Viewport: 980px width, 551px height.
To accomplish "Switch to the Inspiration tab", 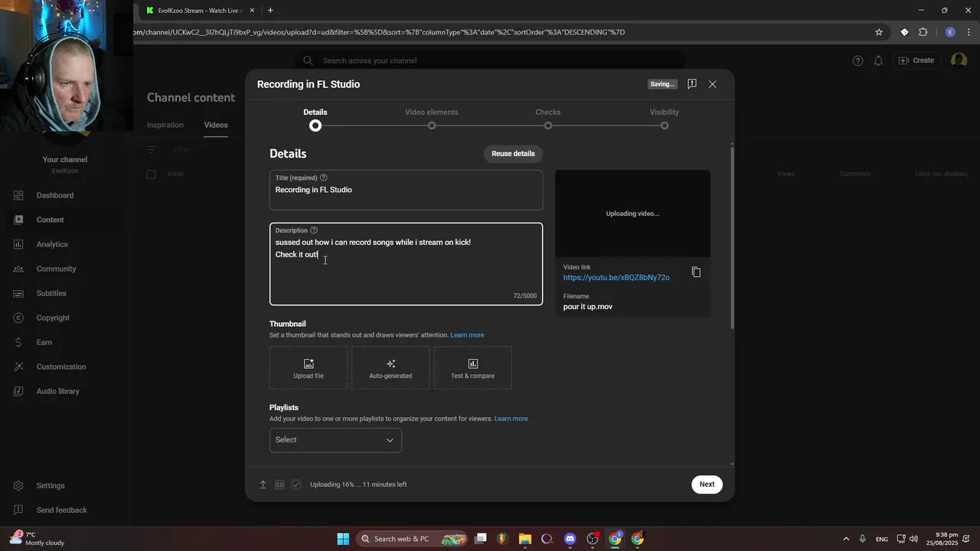I will pyautogui.click(x=165, y=125).
